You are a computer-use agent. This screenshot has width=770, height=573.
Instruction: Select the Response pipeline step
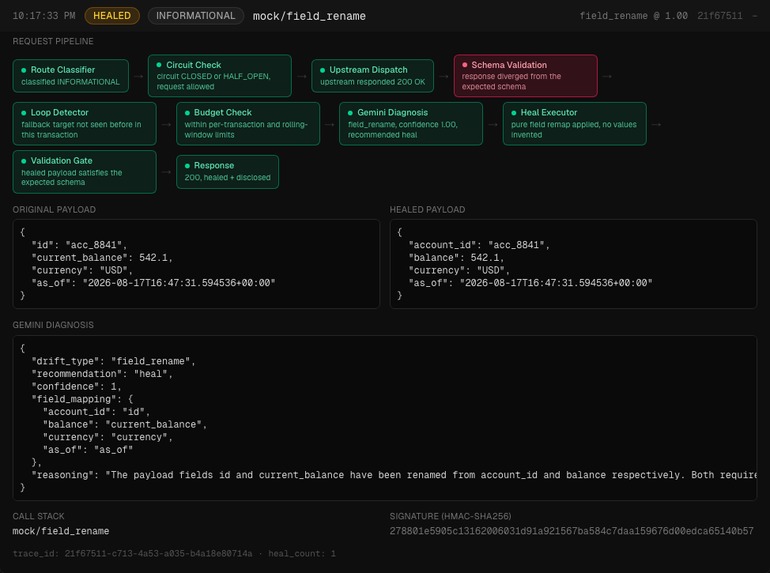pos(227,172)
